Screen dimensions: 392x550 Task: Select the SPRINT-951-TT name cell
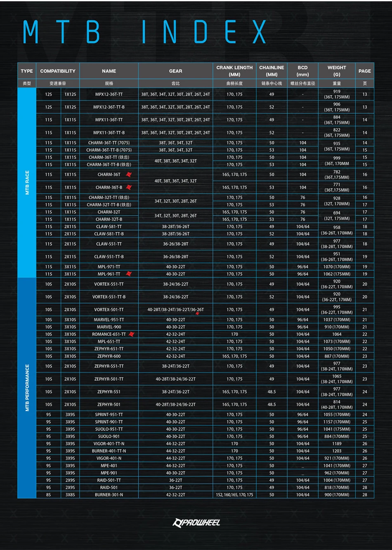[109, 415]
